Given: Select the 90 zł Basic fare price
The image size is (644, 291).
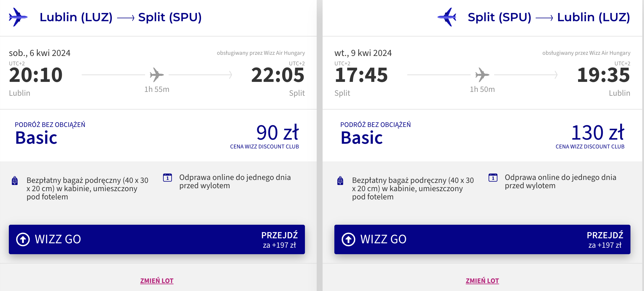Looking at the screenshot, I should tap(278, 133).
